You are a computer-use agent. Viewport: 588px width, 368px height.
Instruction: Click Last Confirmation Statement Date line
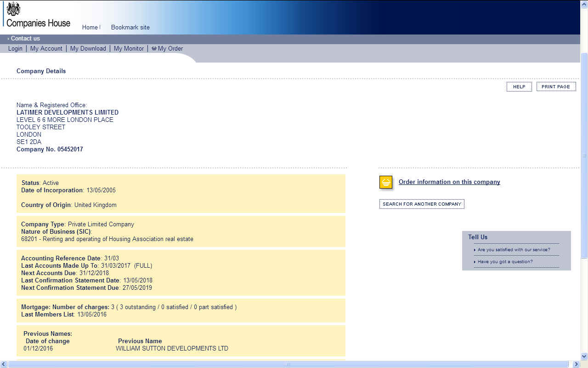pos(87,281)
